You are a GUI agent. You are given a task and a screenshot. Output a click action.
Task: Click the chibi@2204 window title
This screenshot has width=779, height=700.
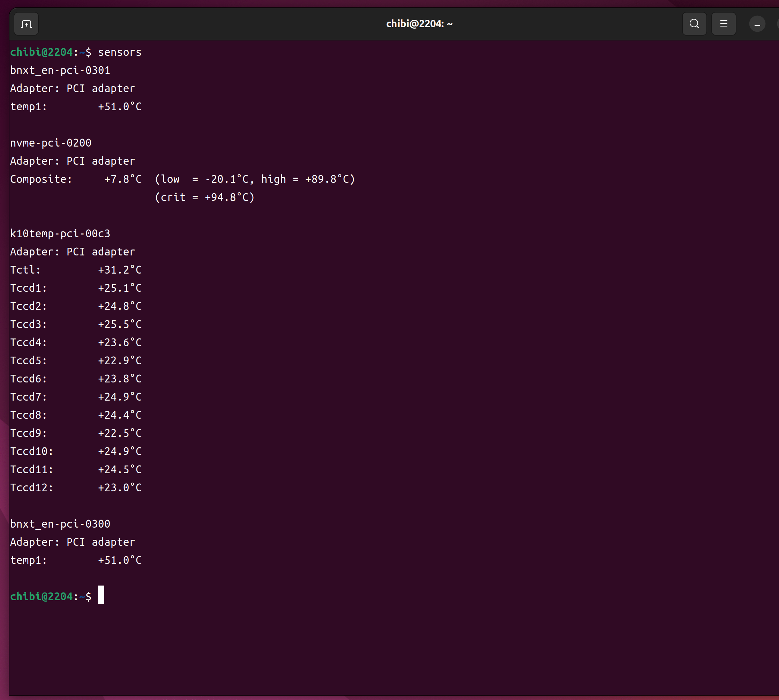point(419,24)
